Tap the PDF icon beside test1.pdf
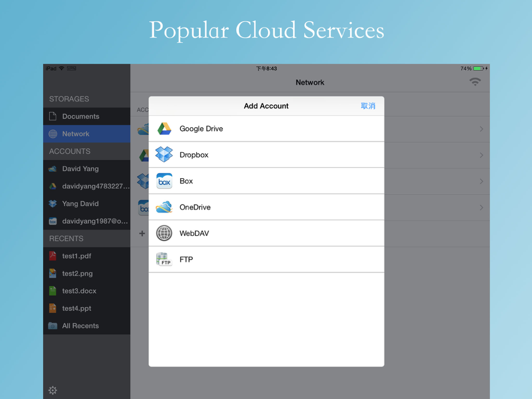The image size is (532, 399). [53, 256]
